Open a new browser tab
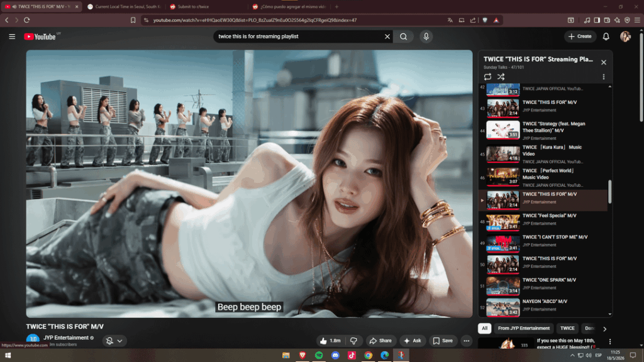This screenshot has width=644, height=362. (x=336, y=6)
